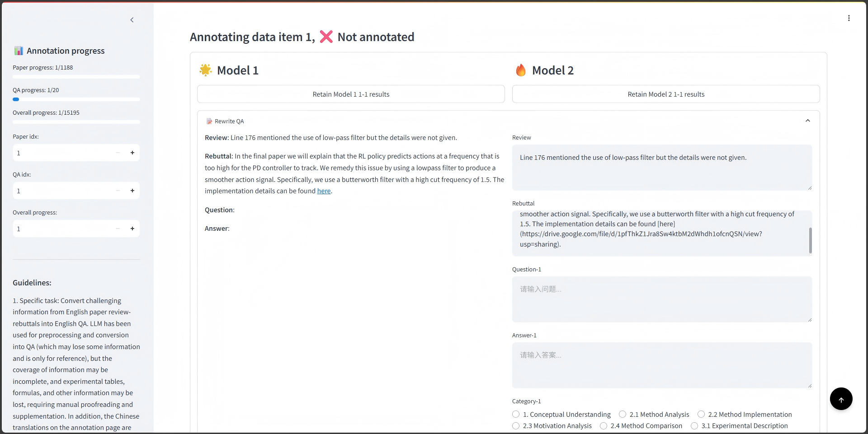
Task: Retain Model 1 1-1 results
Action: click(x=351, y=94)
